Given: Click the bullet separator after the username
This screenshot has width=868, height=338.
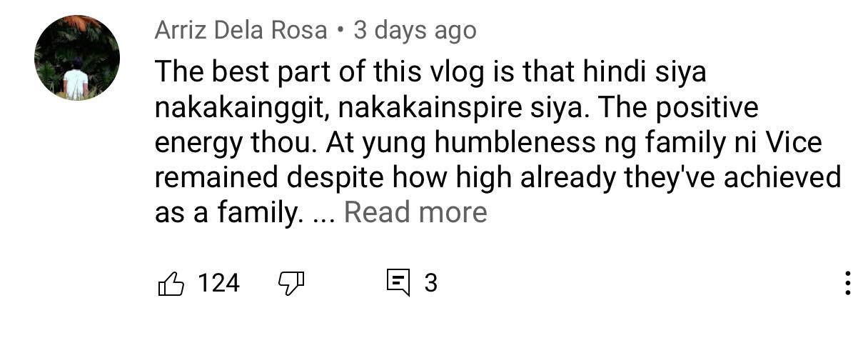Looking at the screenshot, I should (340, 31).
